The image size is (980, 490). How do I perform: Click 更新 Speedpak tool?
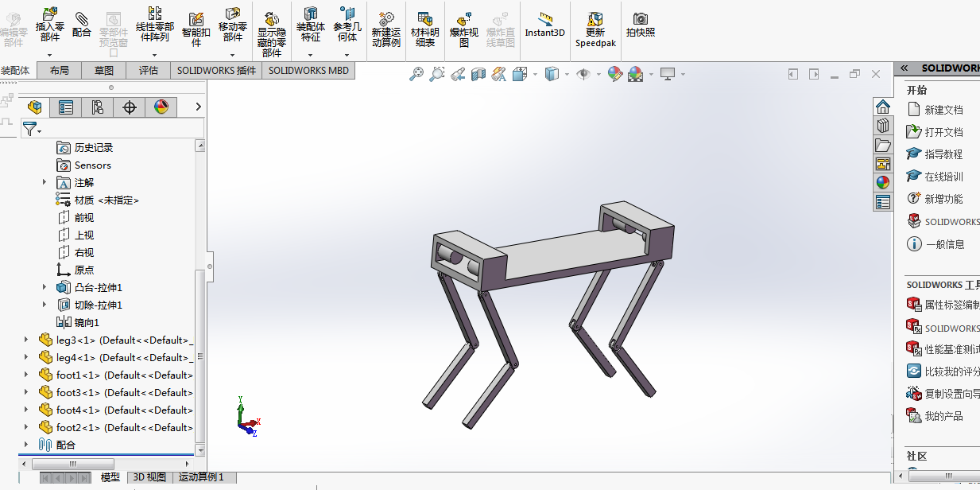595,28
